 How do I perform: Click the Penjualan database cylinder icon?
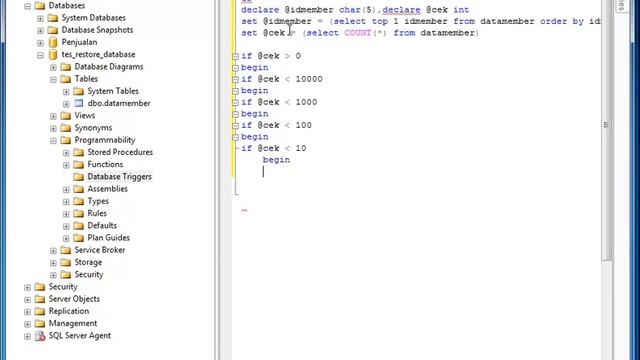[x=53, y=42]
